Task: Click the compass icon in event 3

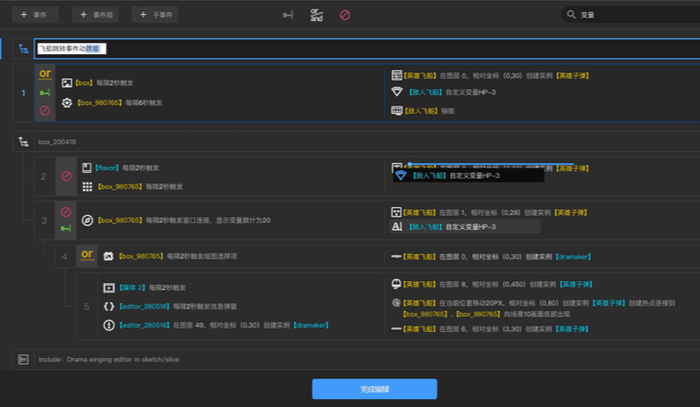Action: tap(88, 220)
